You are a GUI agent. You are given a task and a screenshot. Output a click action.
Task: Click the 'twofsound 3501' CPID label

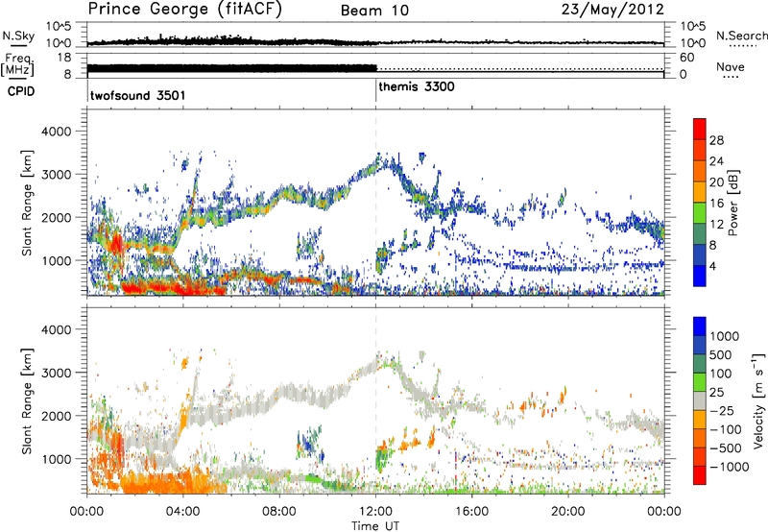point(137,95)
